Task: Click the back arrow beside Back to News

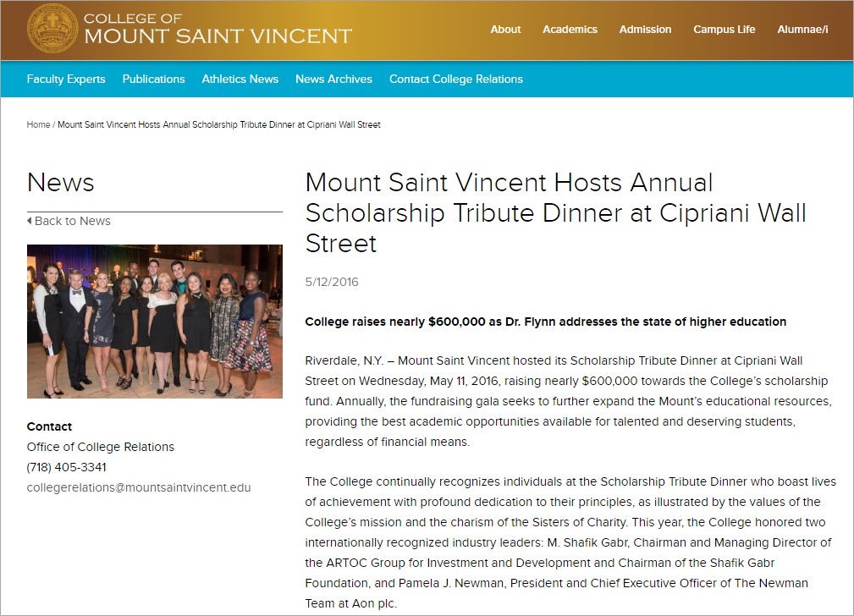Action: click(30, 221)
